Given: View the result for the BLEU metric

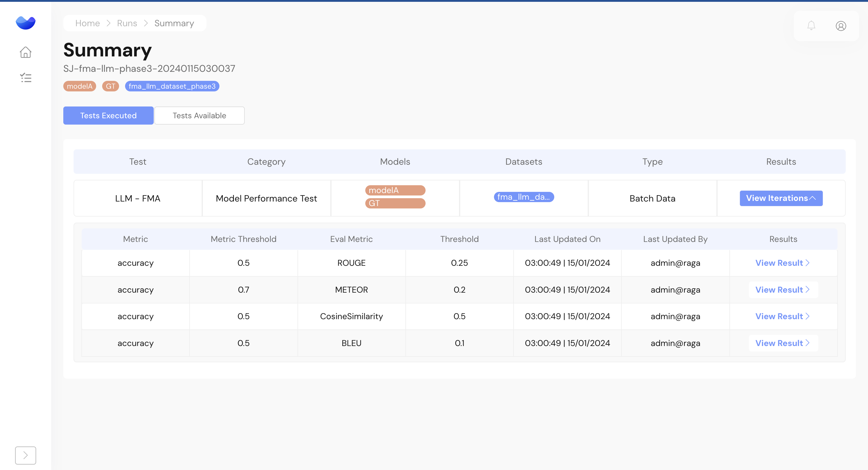Looking at the screenshot, I should [x=782, y=343].
